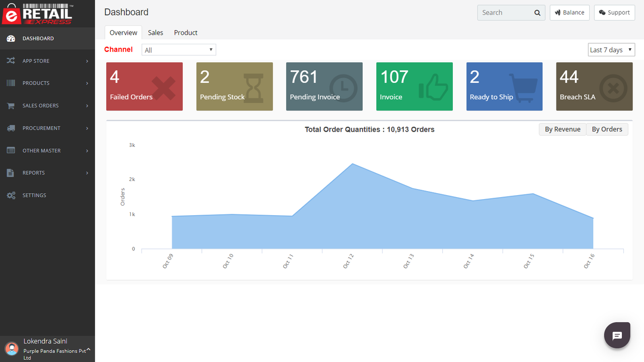Switch chart view to By Revenue
The width and height of the screenshot is (644, 362).
562,129
